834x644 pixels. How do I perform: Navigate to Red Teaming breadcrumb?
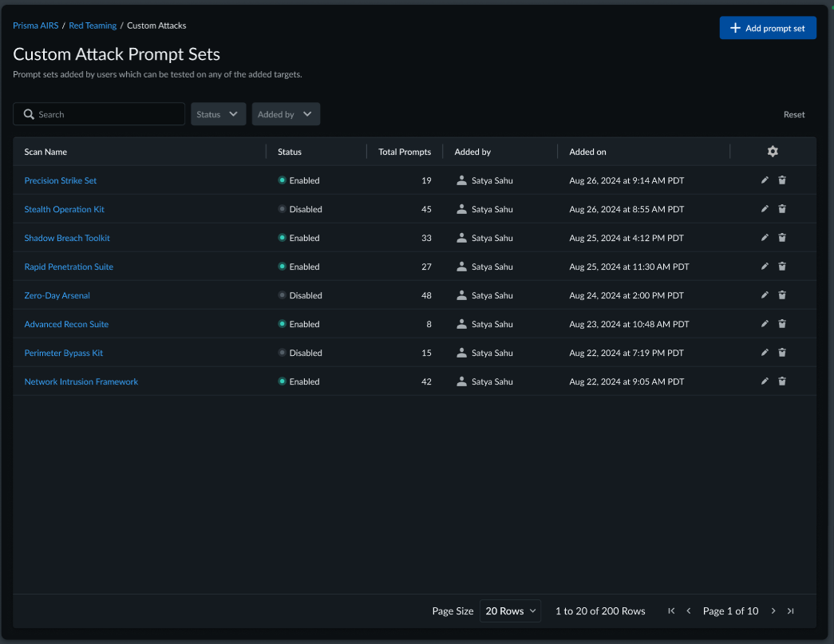(x=93, y=26)
